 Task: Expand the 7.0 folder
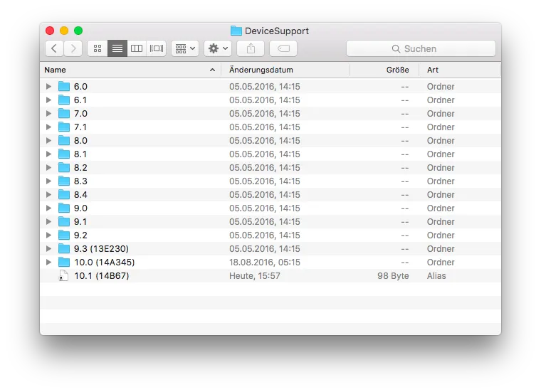[x=48, y=113]
